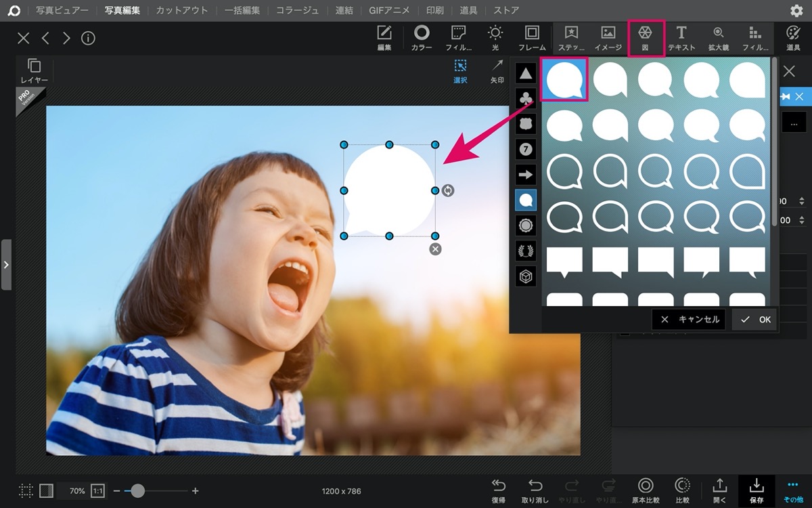The width and height of the screenshot is (812, 508).
Task: Open the その他 more options menu
Action: [793, 490]
